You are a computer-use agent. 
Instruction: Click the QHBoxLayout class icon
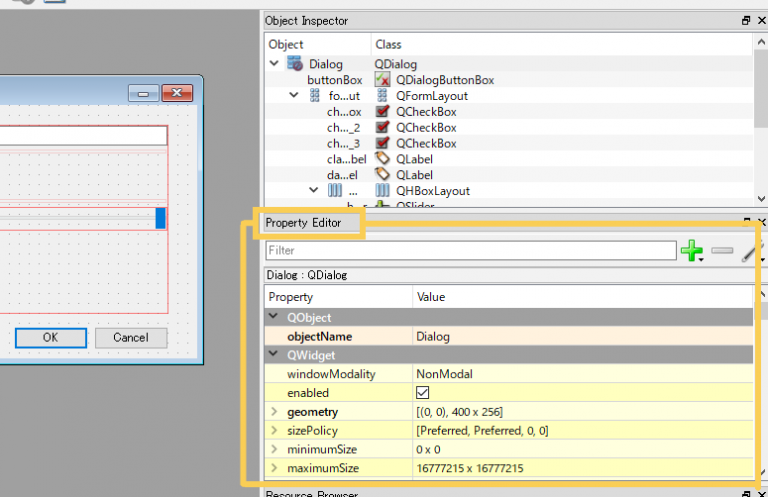pyautogui.click(x=383, y=190)
